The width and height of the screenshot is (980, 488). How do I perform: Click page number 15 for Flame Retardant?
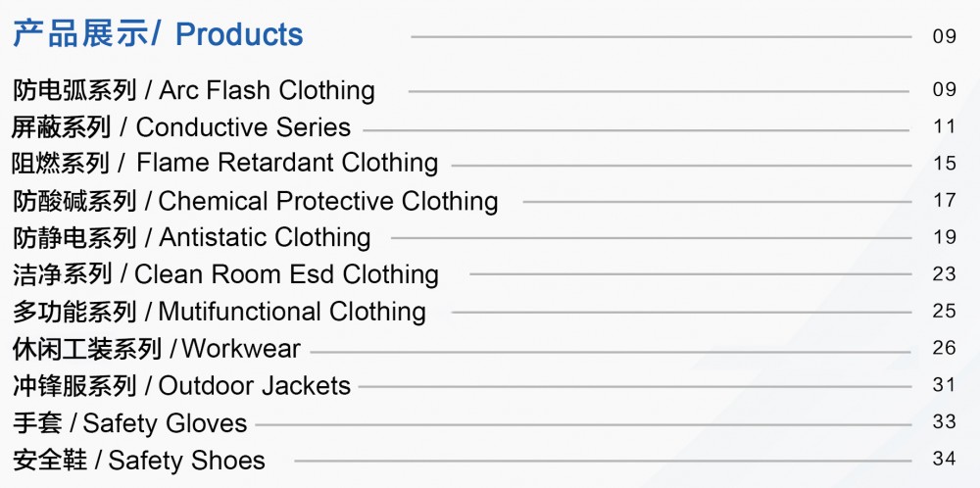(x=944, y=164)
